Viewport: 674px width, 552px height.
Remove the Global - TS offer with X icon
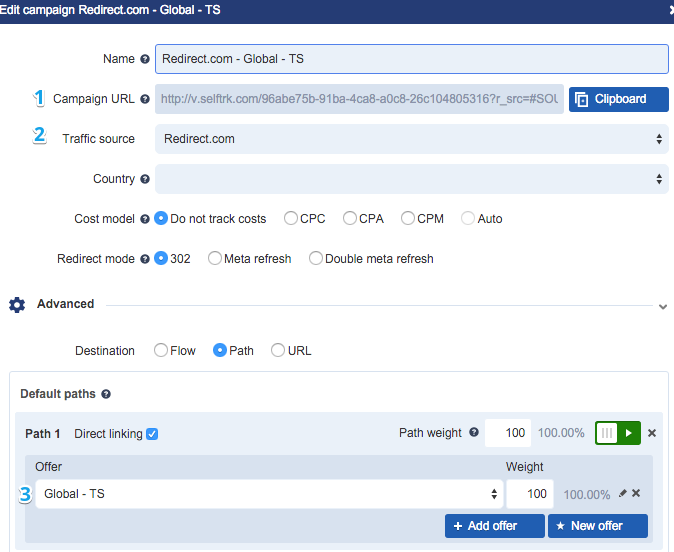(x=636, y=493)
